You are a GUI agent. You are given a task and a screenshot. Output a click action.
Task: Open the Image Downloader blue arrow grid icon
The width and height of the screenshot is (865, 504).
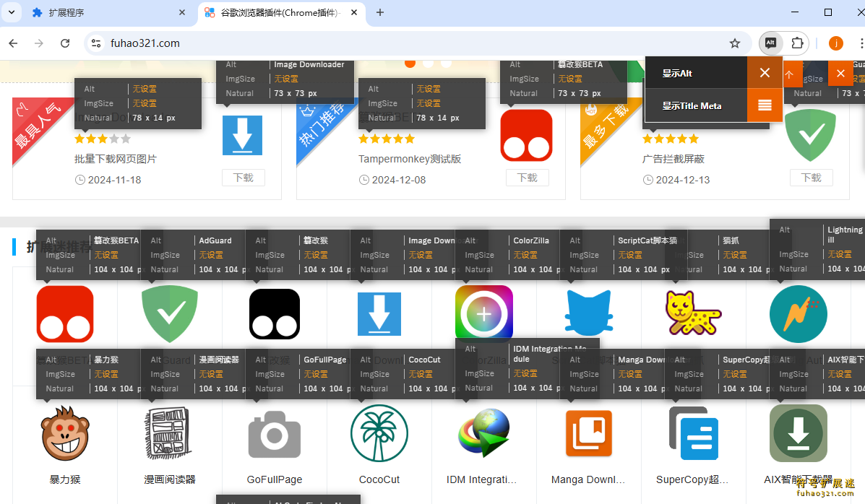(379, 314)
